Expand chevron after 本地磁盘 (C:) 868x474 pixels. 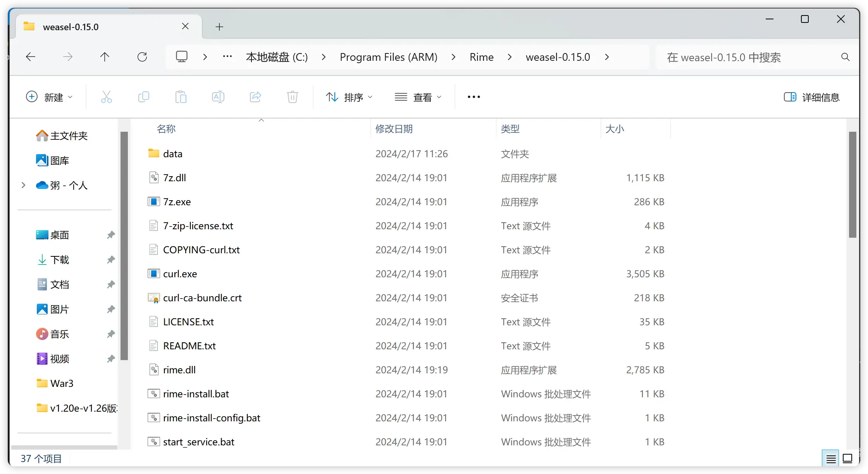pos(324,57)
